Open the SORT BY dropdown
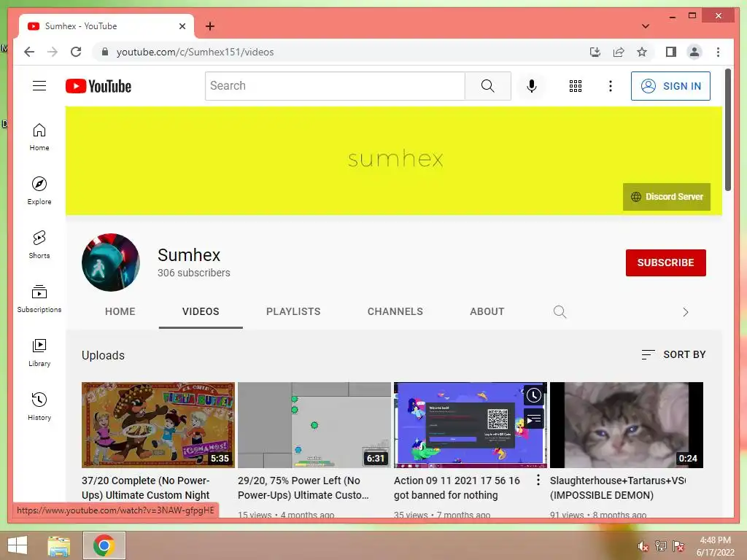 click(673, 354)
